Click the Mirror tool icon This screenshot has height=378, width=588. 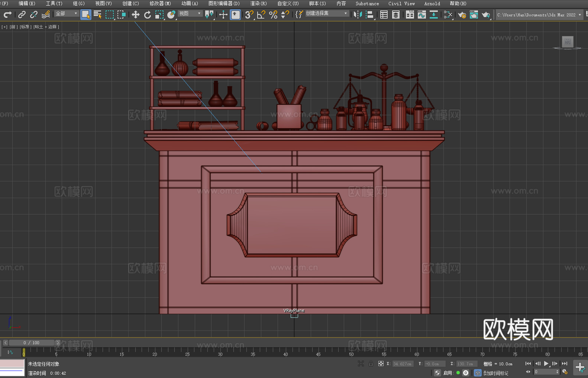tap(358, 14)
